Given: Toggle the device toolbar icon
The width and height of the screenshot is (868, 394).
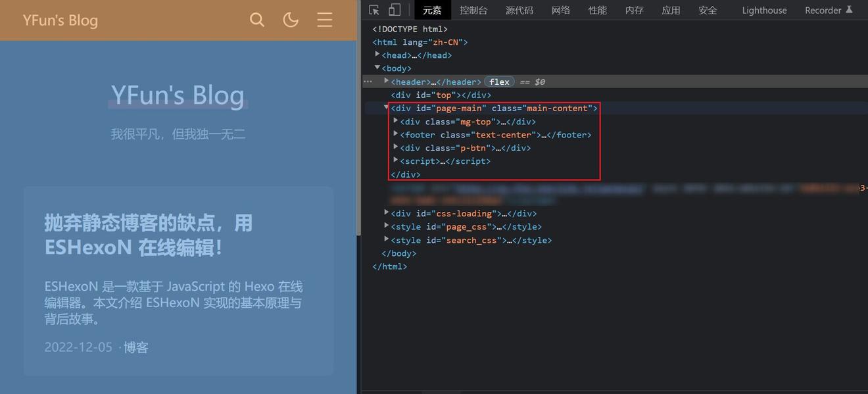Looking at the screenshot, I should click(395, 10).
